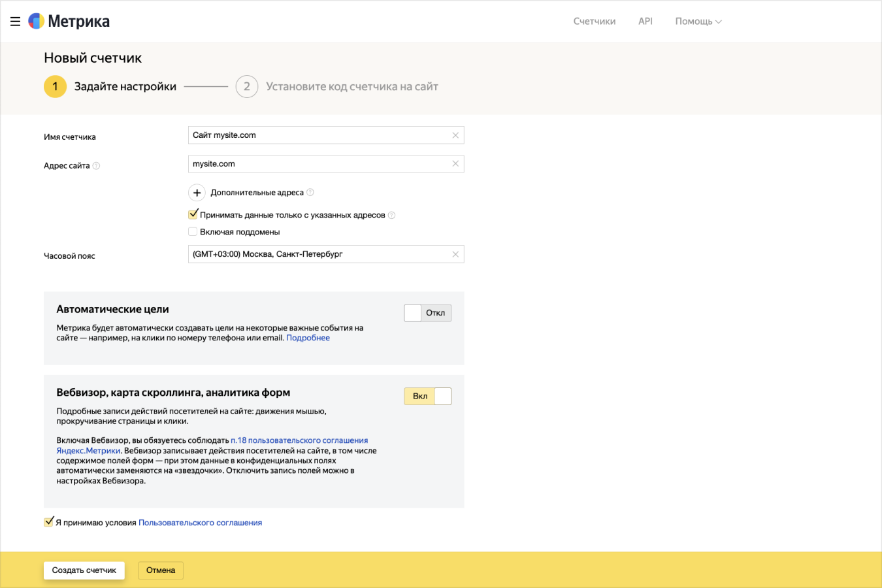This screenshot has height=588, width=882.
Task: Click the Метрика logo icon
Action: [x=37, y=21]
